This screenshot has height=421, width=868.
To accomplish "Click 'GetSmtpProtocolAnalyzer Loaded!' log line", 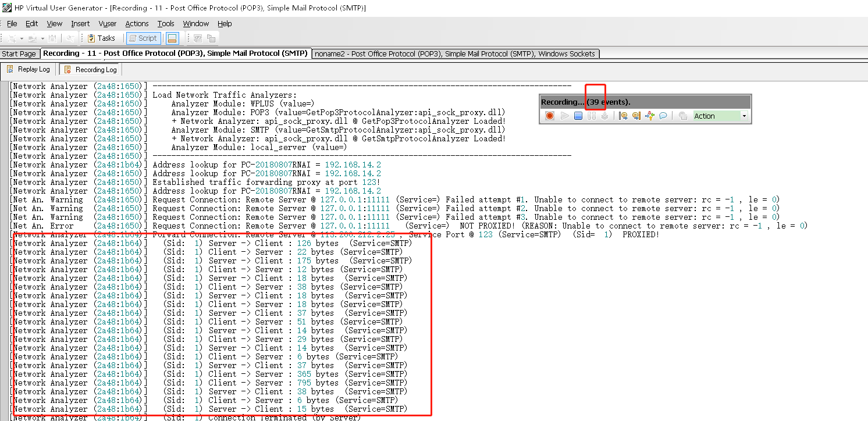I will 339,138.
